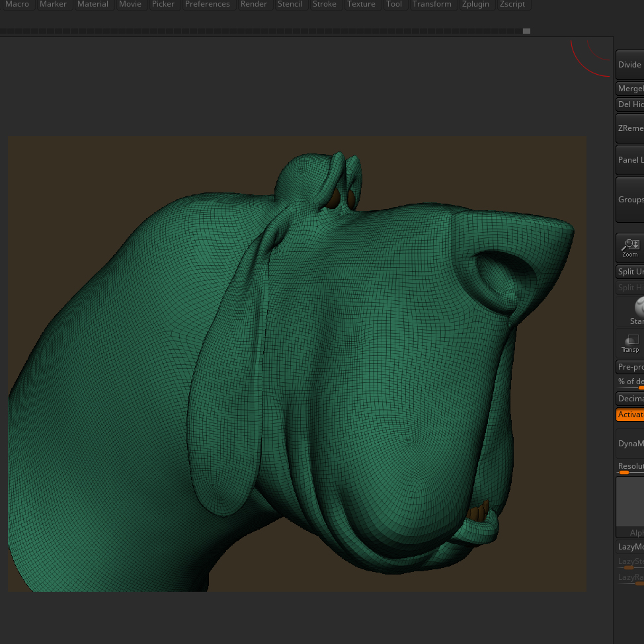Click the Split Unmasked button
The width and height of the screenshot is (644, 644).
click(x=630, y=272)
